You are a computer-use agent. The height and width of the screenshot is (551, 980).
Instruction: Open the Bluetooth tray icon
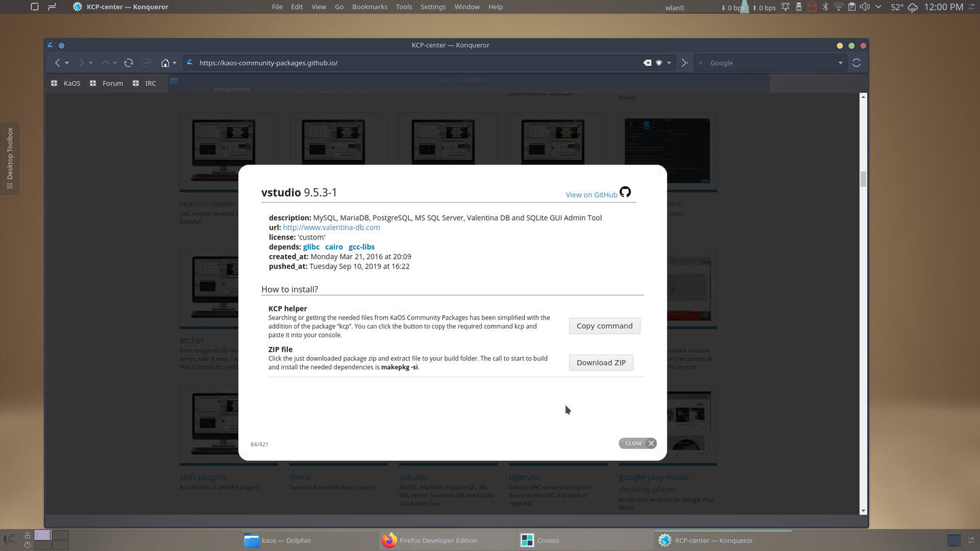pyautogui.click(x=825, y=7)
